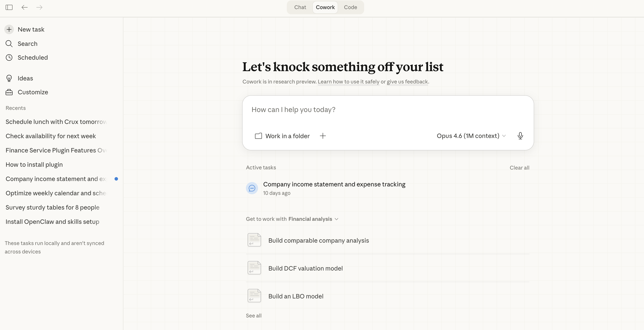Viewport: 644px width, 330px height.
Task: Click Clear all active tasks
Action: tap(519, 168)
